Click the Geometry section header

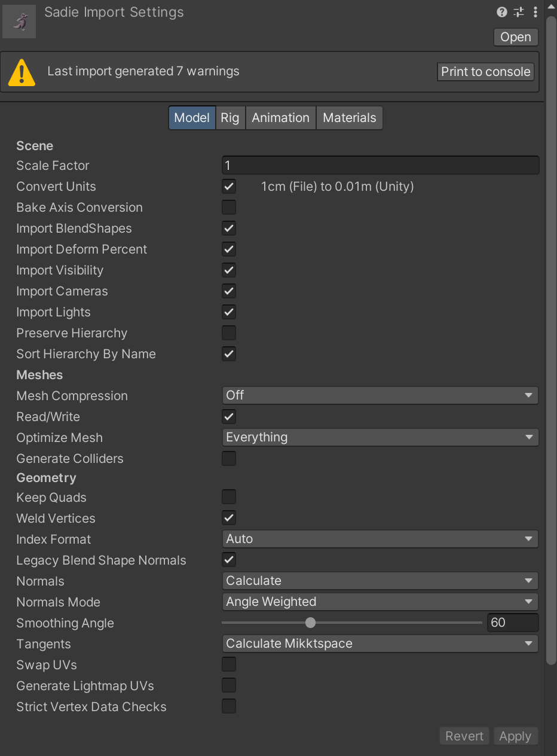(x=46, y=478)
